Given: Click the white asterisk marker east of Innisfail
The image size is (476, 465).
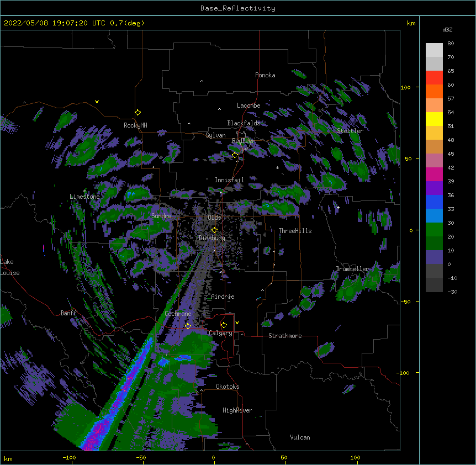Looking at the screenshot, I should pyautogui.click(x=277, y=167).
